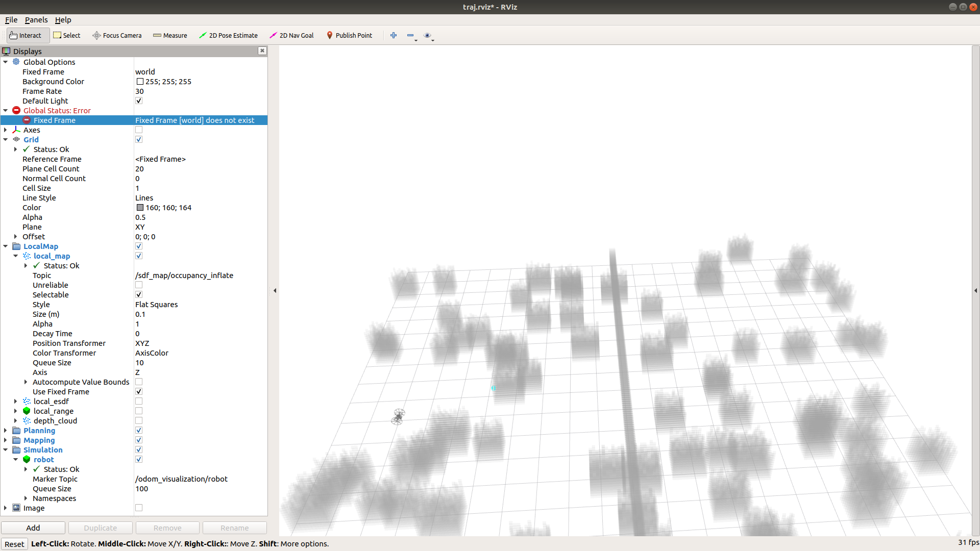Close the Displays panel

click(262, 51)
